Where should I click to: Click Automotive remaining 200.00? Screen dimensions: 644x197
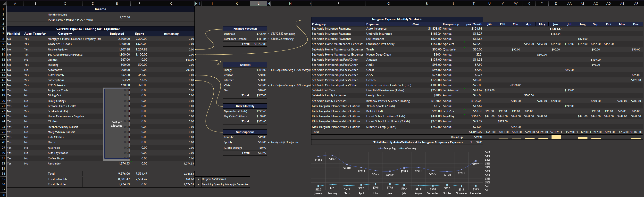click(190, 70)
